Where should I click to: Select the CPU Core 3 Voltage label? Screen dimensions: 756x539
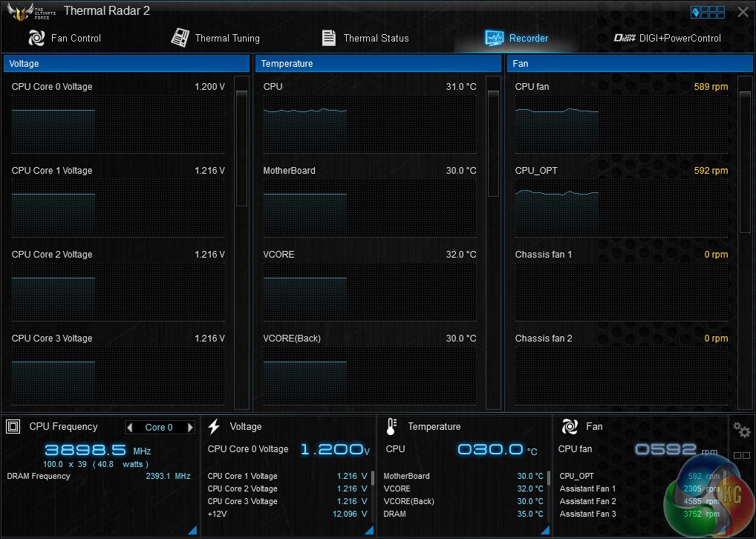point(52,339)
